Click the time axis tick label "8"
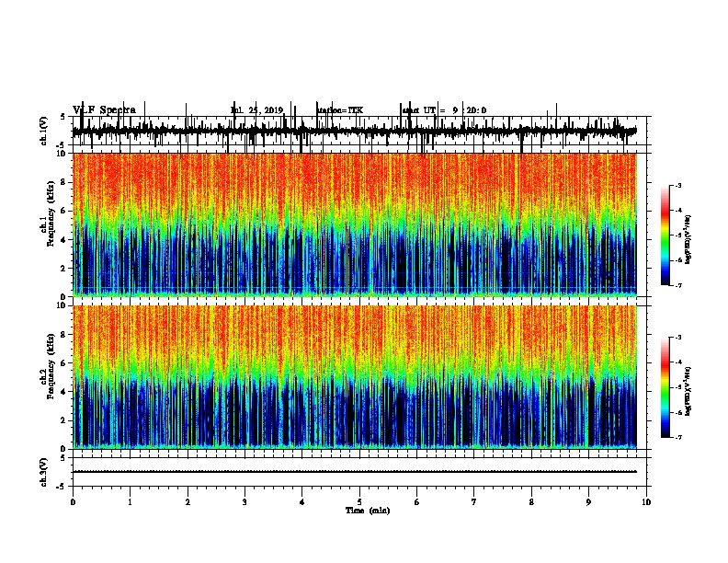The image size is (728, 563). (x=531, y=502)
